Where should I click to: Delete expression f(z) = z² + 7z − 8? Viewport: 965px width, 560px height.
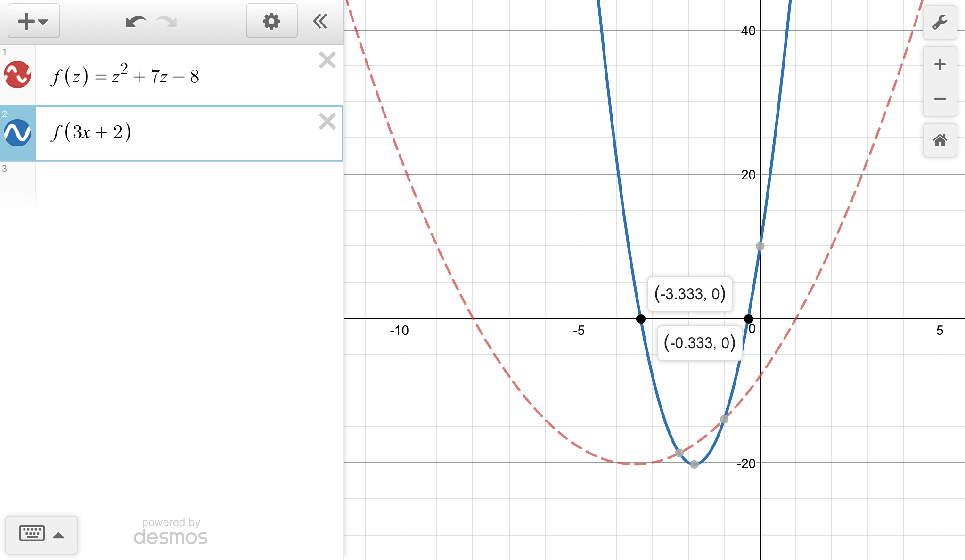click(x=327, y=60)
